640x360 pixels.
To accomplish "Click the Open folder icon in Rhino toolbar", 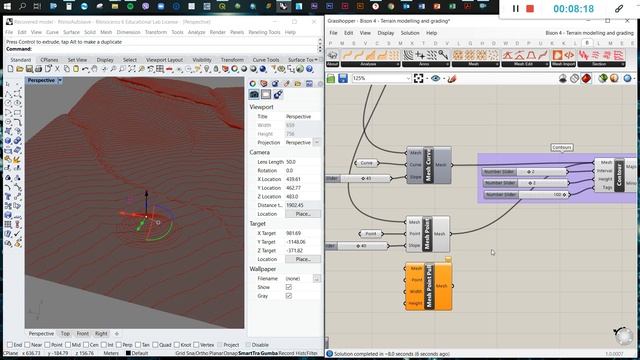I will pos(20,69).
